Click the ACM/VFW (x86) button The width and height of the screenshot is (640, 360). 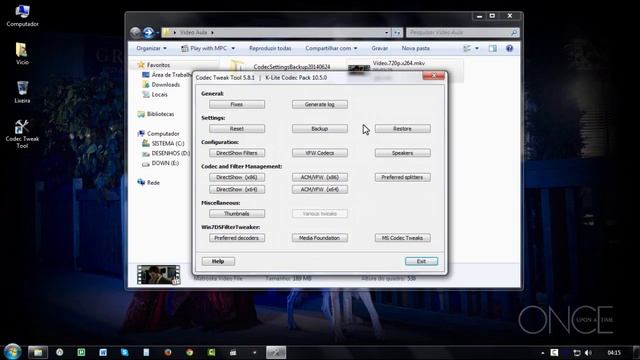coord(320,177)
